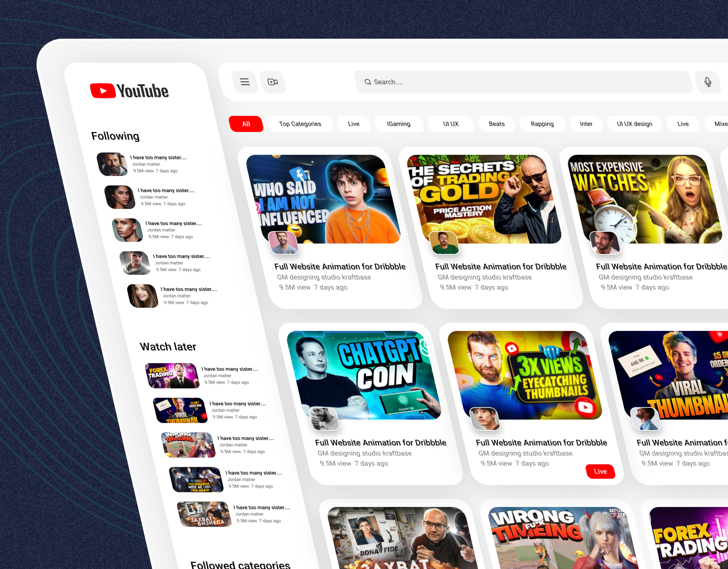Click the title under the 3X Views thumbnail
The width and height of the screenshot is (728, 569).
coord(541,443)
